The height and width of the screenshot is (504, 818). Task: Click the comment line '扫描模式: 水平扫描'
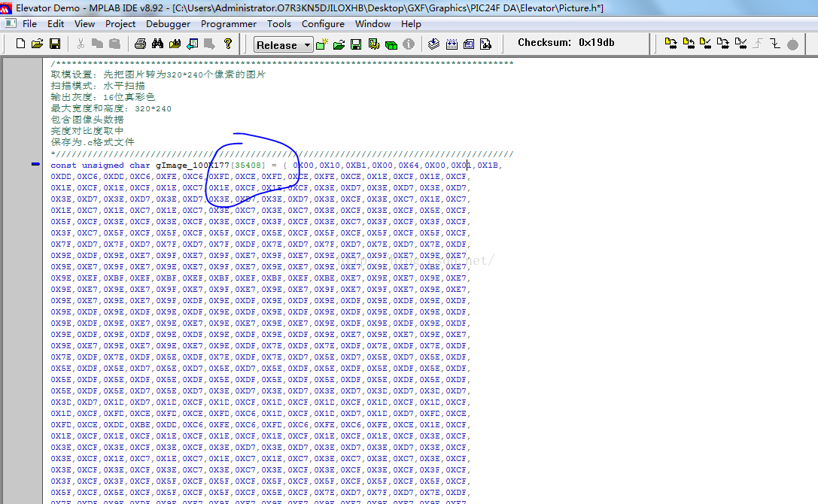point(98,86)
